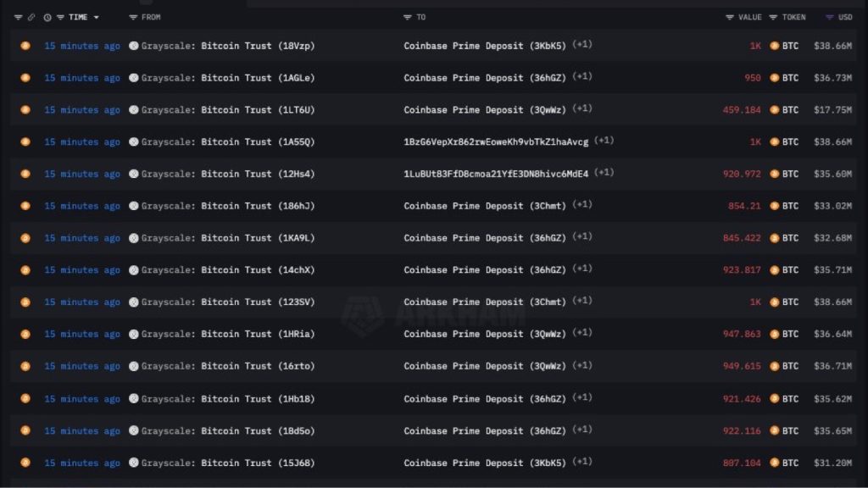Screen dimensions: 868x488
Task: Toggle the USD column filter
Action: click(828, 17)
